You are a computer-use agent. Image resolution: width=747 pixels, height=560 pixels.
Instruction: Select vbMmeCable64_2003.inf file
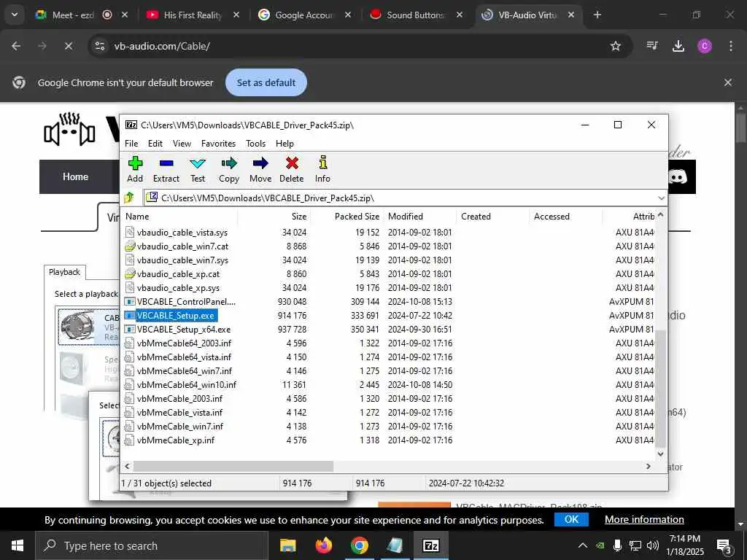coord(184,343)
